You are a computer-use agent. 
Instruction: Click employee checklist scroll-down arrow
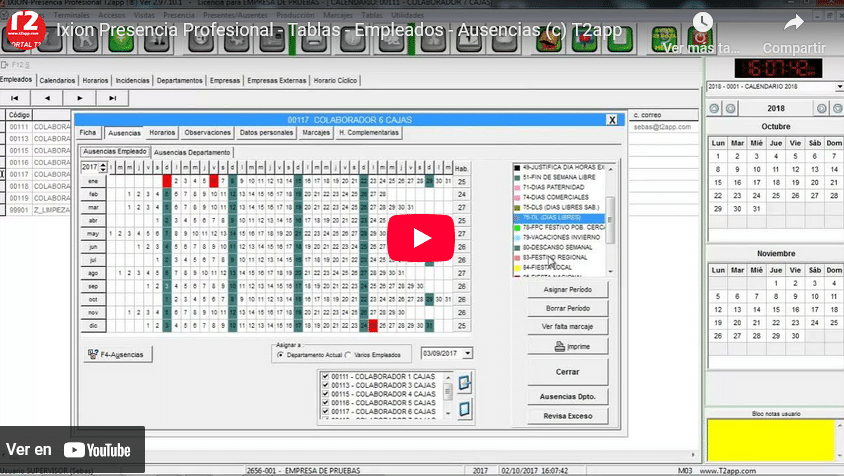[x=448, y=414]
